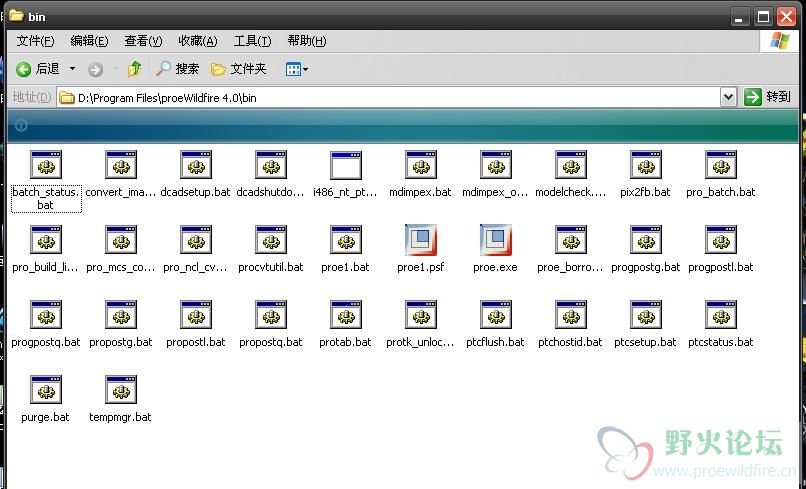This screenshot has height=489, width=806.
Task: Select the pro_ncl_cv... file icon
Action: coord(196,240)
